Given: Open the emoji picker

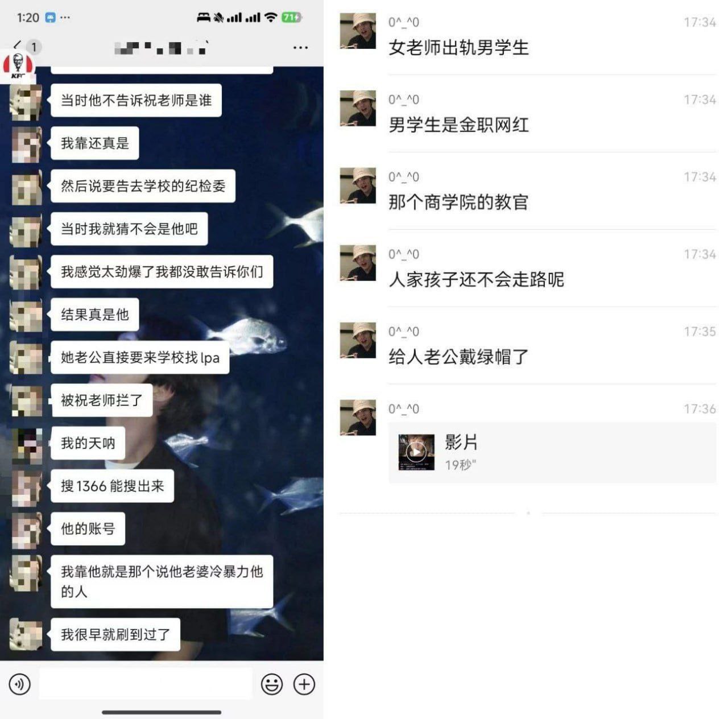Looking at the screenshot, I should pyautogui.click(x=272, y=684).
